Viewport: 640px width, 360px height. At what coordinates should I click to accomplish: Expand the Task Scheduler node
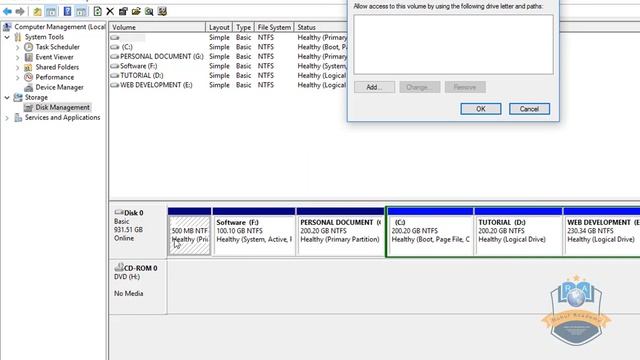click(x=18, y=47)
